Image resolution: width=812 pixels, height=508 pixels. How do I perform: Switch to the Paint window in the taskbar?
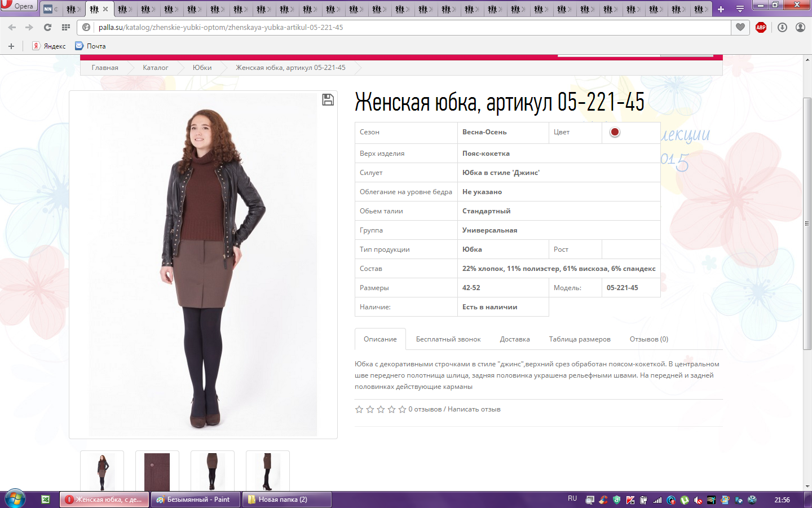coord(195,500)
